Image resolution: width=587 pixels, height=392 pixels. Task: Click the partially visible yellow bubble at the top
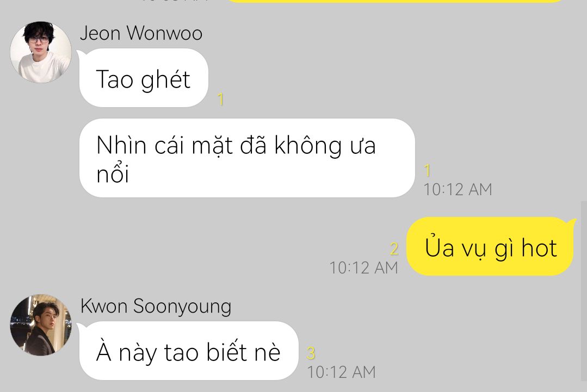[397, 1]
